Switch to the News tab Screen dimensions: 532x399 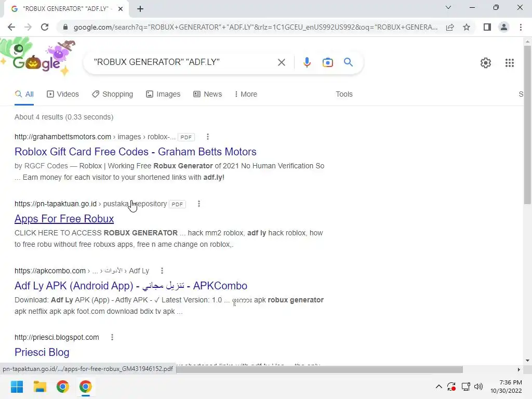(208, 94)
